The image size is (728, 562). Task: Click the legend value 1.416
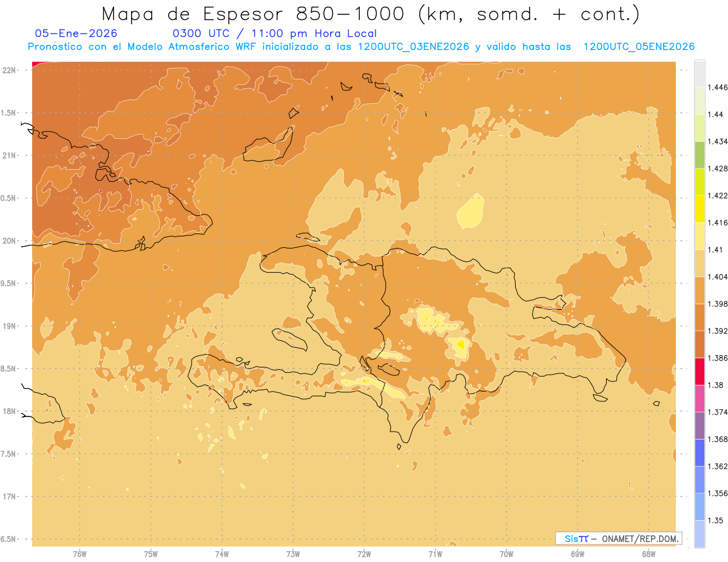pyautogui.click(x=718, y=222)
